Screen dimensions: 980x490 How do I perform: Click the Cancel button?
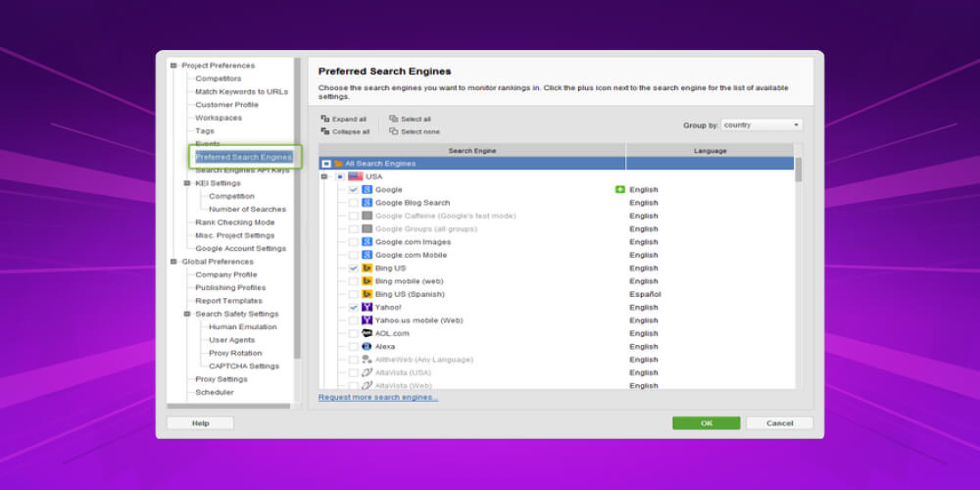coord(779,423)
